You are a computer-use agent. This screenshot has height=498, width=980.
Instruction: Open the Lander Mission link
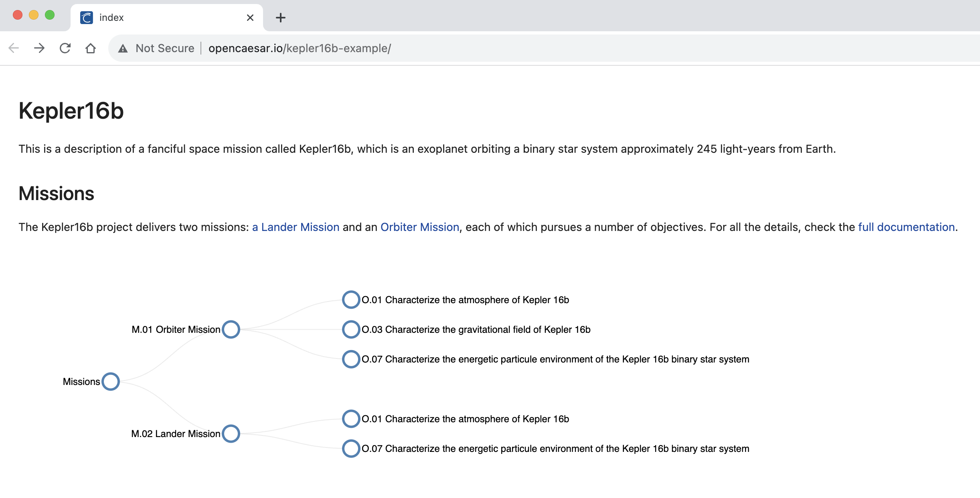[x=296, y=227]
